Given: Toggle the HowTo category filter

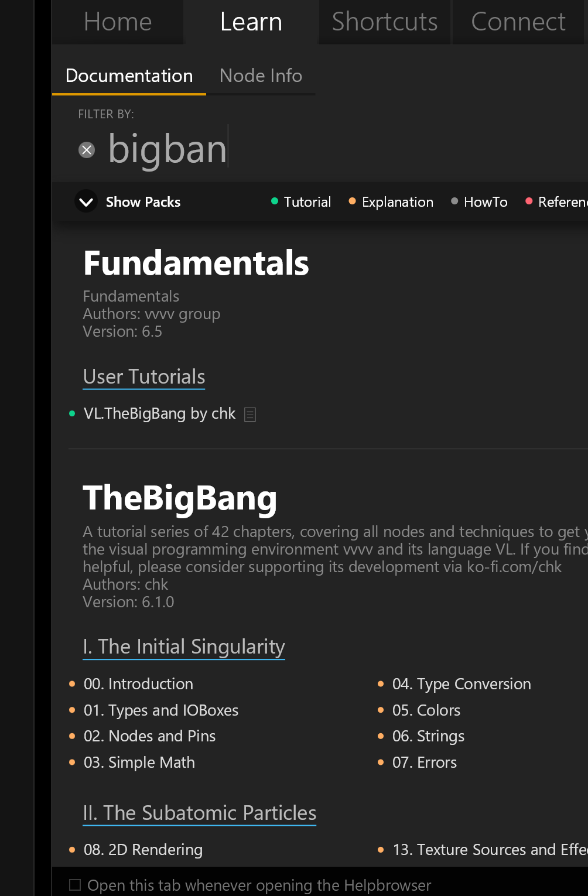Looking at the screenshot, I should pyautogui.click(x=480, y=202).
